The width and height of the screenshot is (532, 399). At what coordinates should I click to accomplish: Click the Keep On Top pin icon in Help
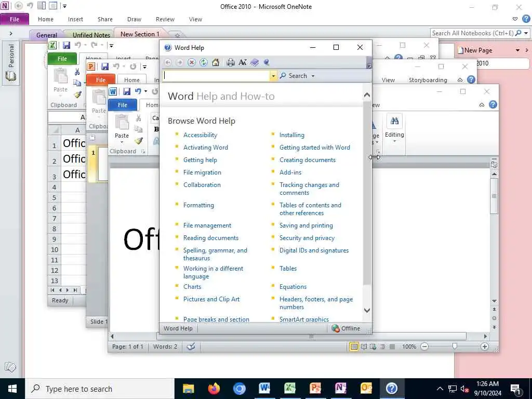point(267,62)
